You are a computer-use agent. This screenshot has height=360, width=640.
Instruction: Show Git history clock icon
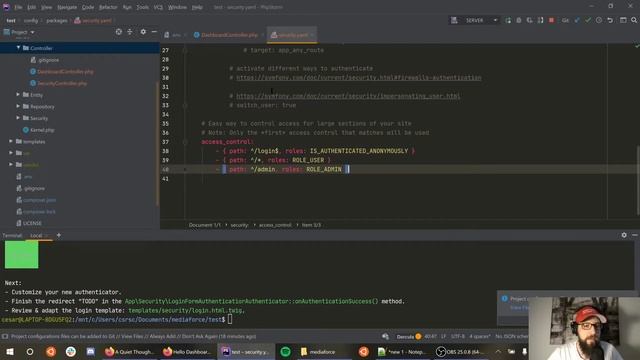click(599, 20)
